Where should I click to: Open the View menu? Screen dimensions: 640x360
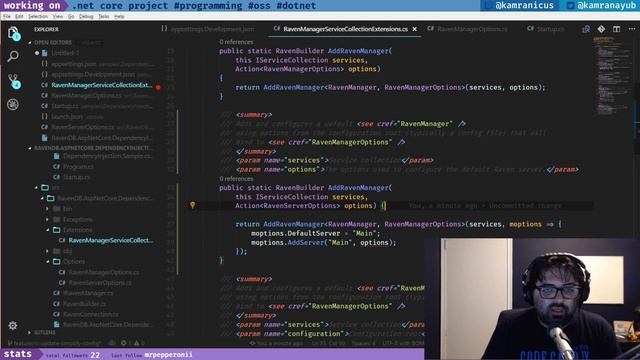[x=58, y=16]
